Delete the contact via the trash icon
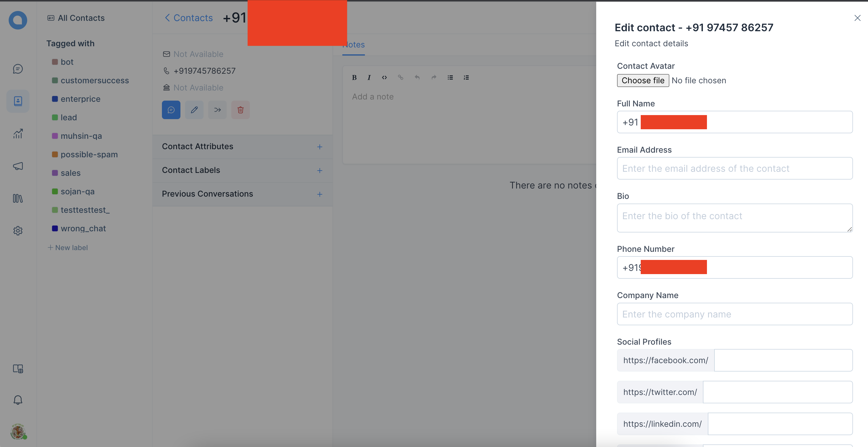Screen dimensions: 868x447 click(x=240, y=110)
